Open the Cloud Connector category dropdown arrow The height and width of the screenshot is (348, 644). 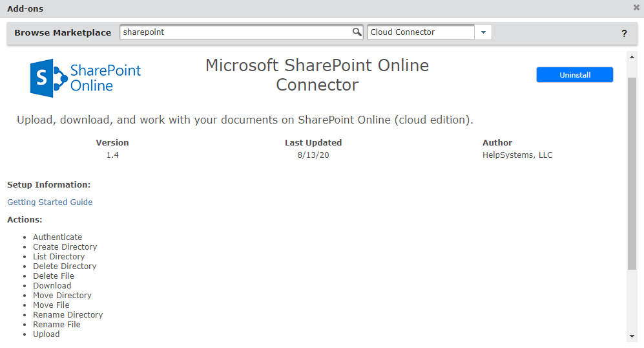pos(483,32)
